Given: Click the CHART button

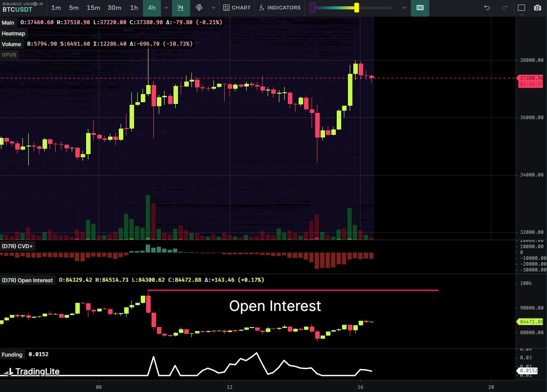Looking at the screenshot, I should coord(237,8).
